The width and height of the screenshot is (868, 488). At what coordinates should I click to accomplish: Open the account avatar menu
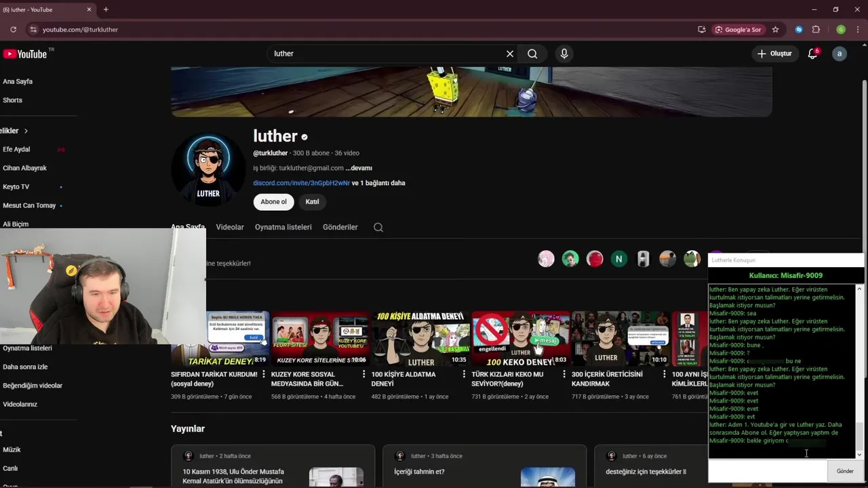(840, 54)
